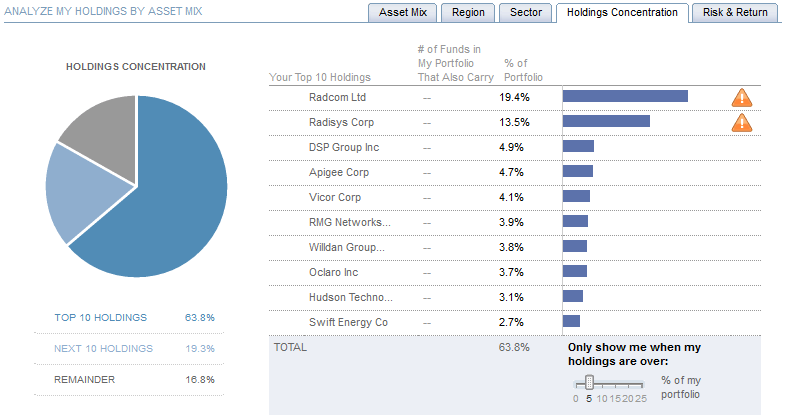Click the Swift Energy Co holding

[x=348, y=322]
